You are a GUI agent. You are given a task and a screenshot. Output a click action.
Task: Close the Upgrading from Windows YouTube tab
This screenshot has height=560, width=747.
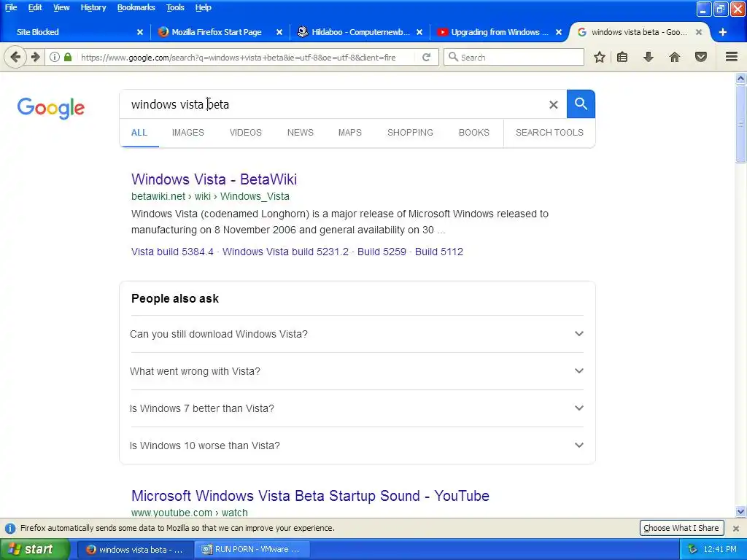(559, 32)
